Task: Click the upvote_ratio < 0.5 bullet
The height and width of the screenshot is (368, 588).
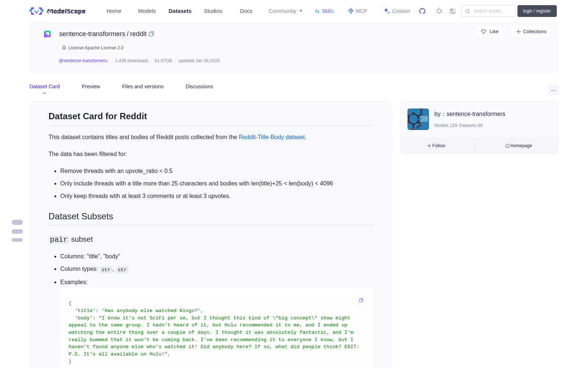Action: click(x=116, y=171)
